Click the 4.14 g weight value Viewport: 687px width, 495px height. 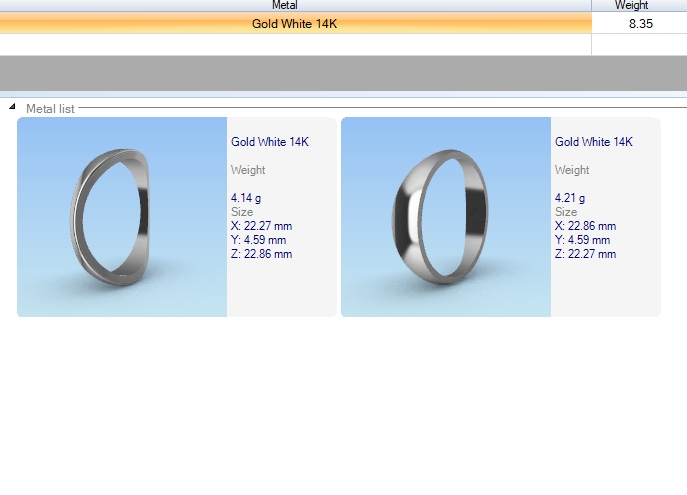click(247, 198)
